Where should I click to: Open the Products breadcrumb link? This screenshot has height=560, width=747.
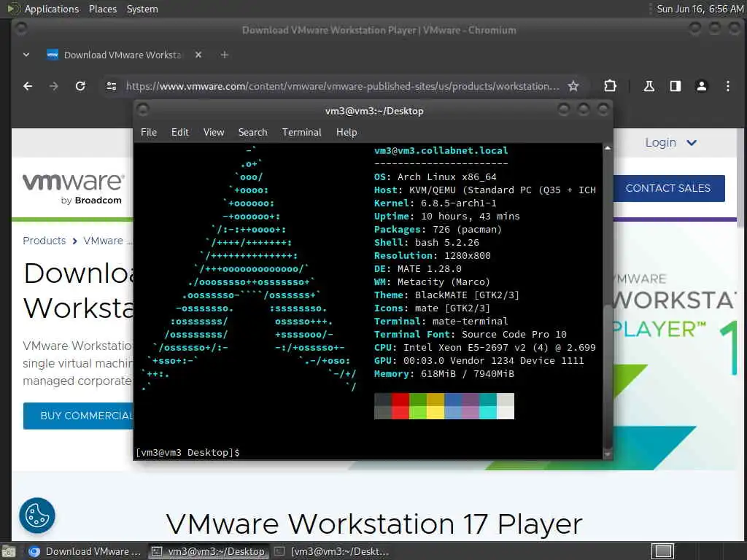pos(44,241)
